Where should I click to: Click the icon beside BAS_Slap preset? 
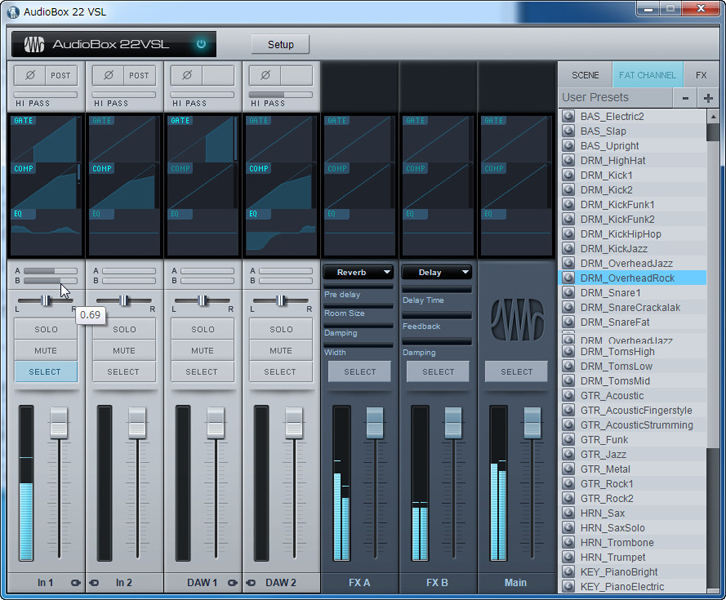pos(568,131)
